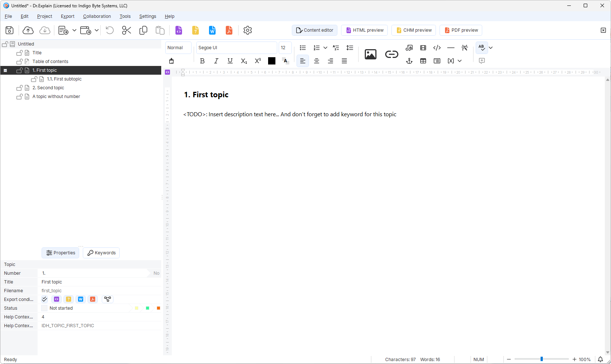Open settings with the gear icon
The width and height of the screenshot is (611, 364).
point(248,30)
